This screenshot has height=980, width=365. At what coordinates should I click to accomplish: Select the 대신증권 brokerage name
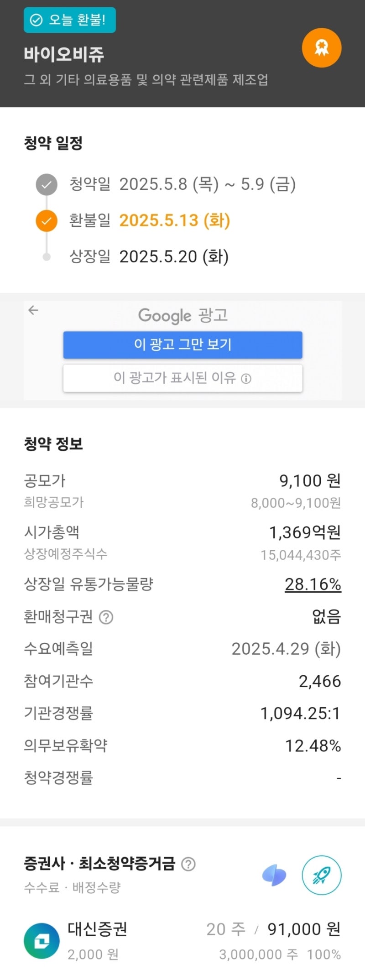tap(98, 929)
